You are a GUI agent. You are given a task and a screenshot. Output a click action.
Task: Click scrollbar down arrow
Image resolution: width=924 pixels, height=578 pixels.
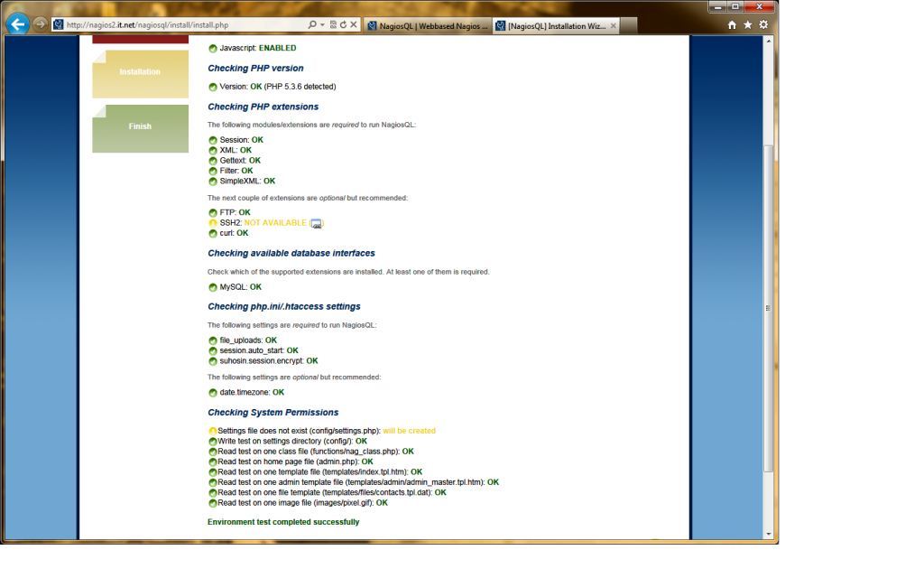[769, 535]
